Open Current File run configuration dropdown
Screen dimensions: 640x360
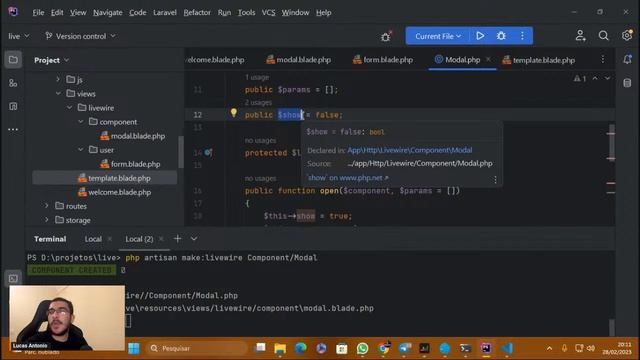[x=438, y=36]
